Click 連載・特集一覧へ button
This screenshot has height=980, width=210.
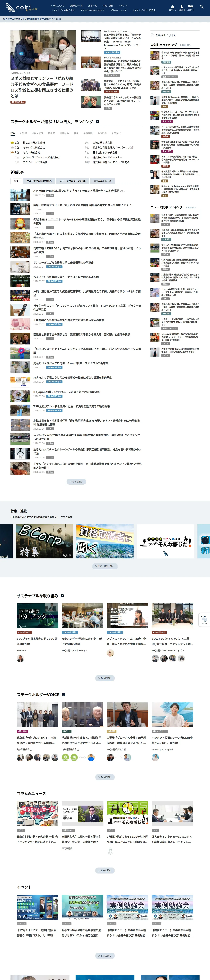pyautogui.click(x=105, y=566)
